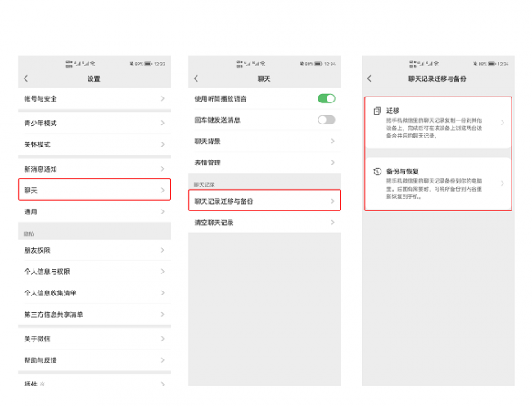
Task: Choose the 备份与恢复 card
Action: coord(438,183)
